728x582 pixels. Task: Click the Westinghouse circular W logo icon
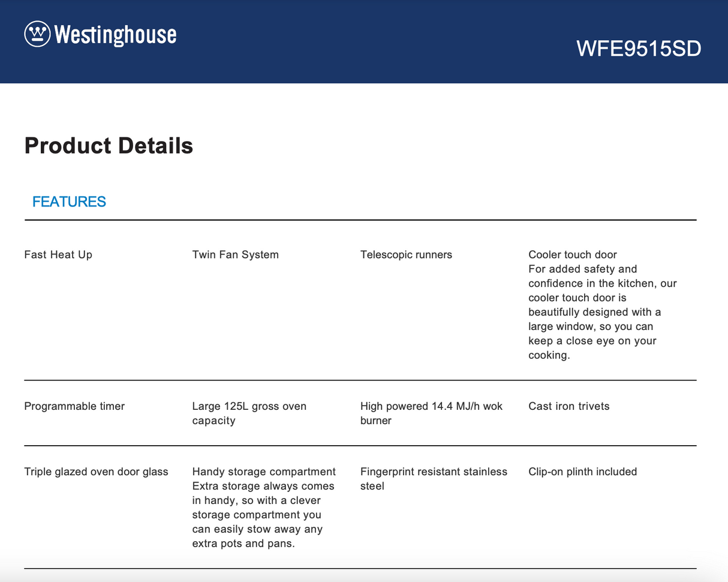37,34
